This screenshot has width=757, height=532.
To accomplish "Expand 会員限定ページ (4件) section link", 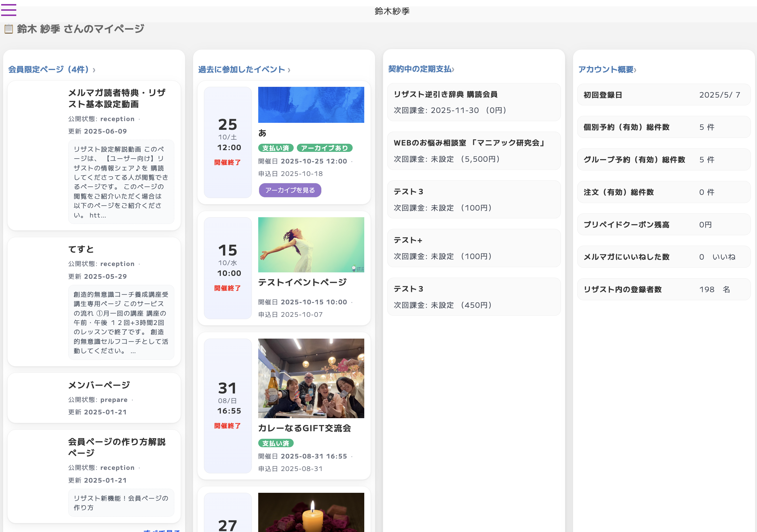I will click(x=51, y=69).
